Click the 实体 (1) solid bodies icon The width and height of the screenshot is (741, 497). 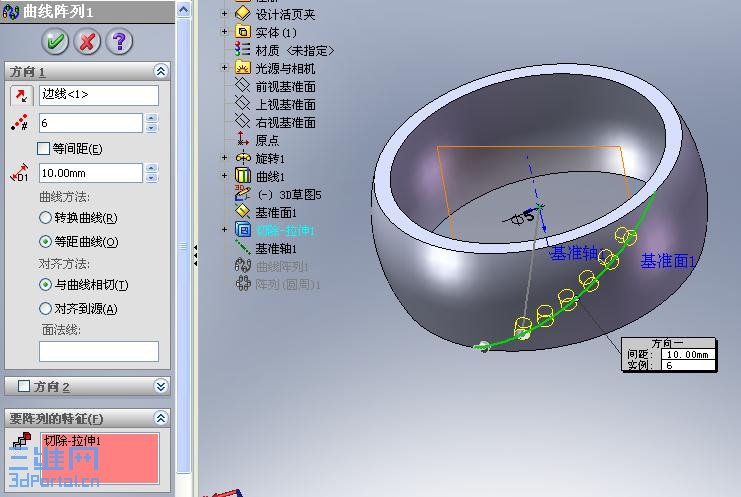pyautogui.click(x=242, y=32)
